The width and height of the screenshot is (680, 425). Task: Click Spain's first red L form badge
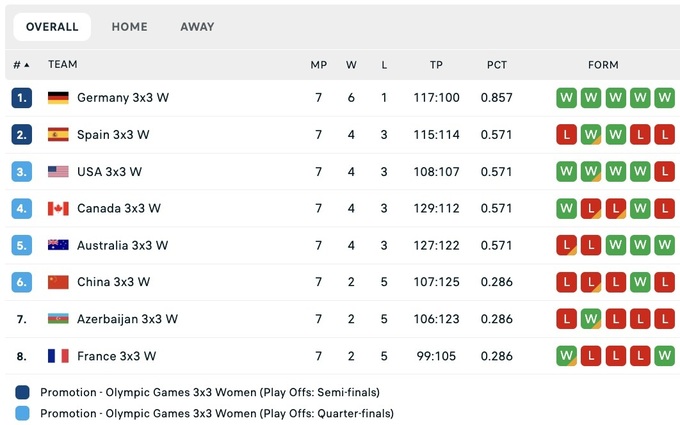click(567, 135)
